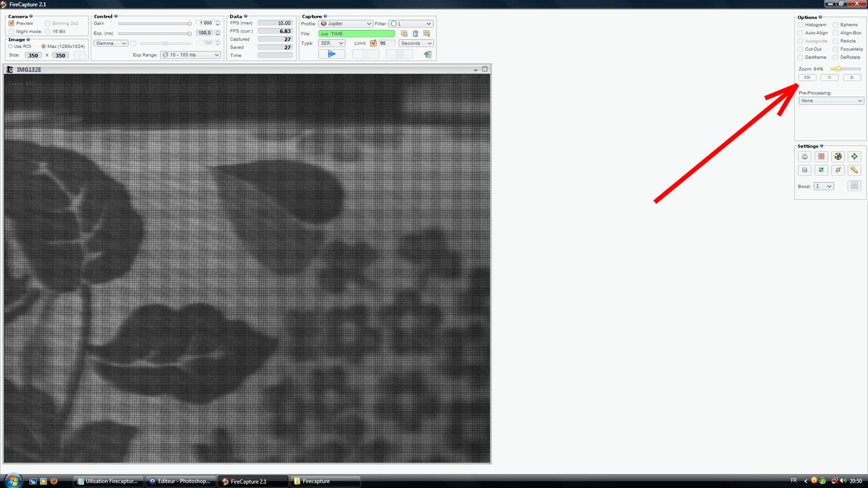Click the Options panel help info icon

pos(820,17)
